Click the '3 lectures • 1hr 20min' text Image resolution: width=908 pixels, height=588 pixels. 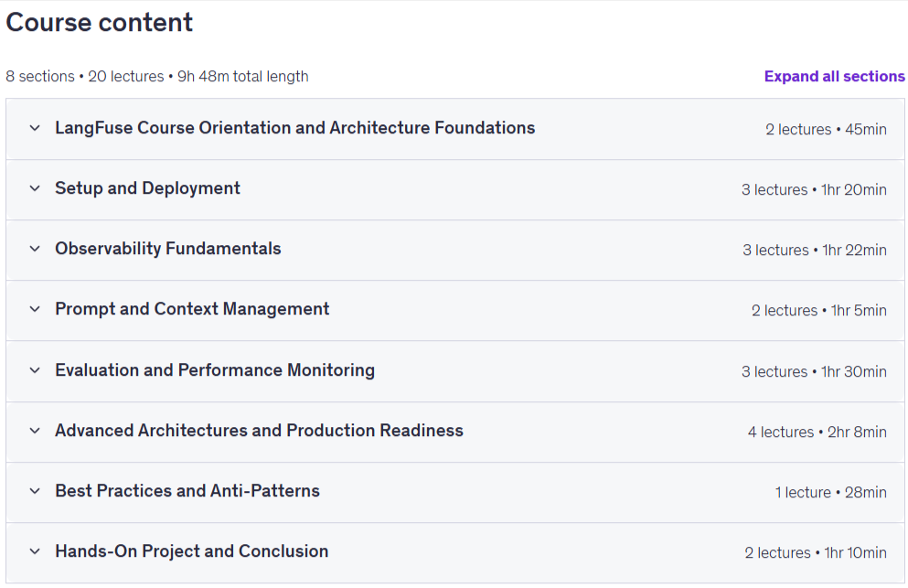coord(814,189)
